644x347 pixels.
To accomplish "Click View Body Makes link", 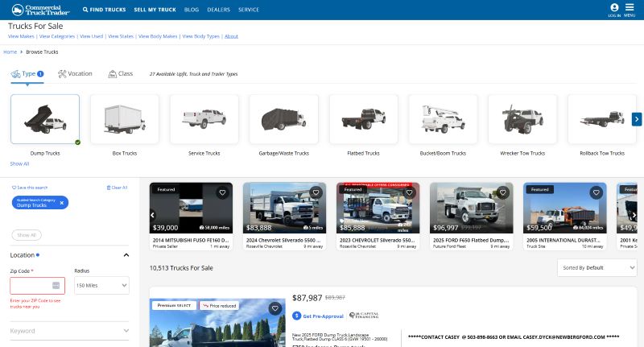I will coord(158,36).
